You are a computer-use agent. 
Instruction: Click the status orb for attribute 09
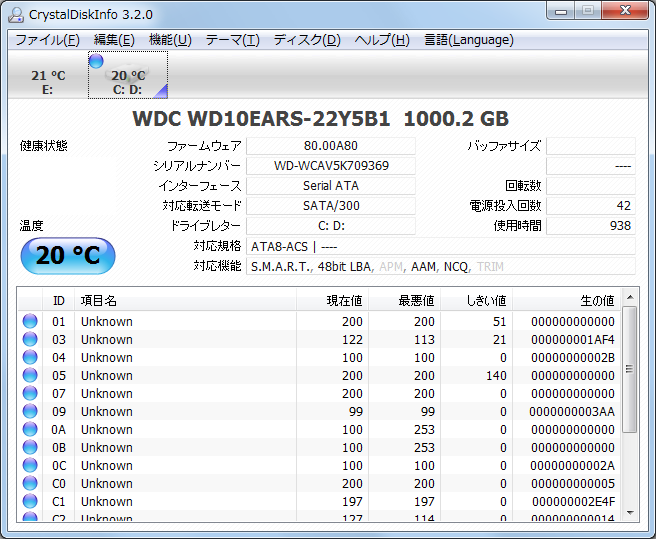click(x=30, y=411)
